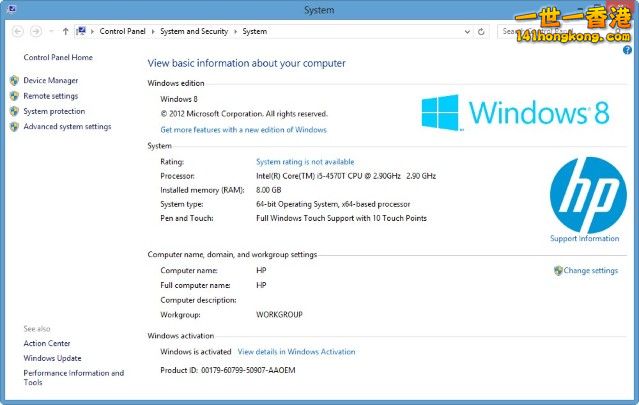Open Device Manager shield icon

click(x=14, y=81)
